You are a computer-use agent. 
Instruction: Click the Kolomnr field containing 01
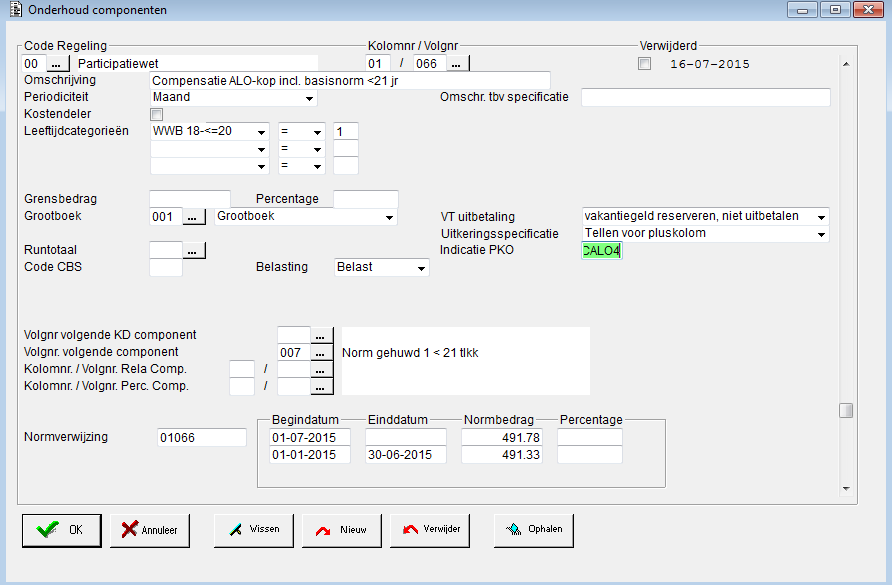point(378,64)
